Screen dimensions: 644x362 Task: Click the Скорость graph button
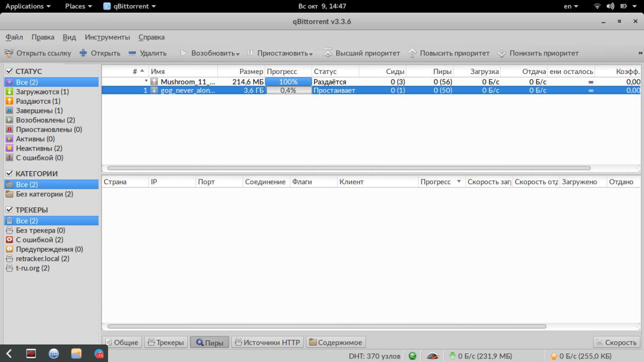click(617, 342)
